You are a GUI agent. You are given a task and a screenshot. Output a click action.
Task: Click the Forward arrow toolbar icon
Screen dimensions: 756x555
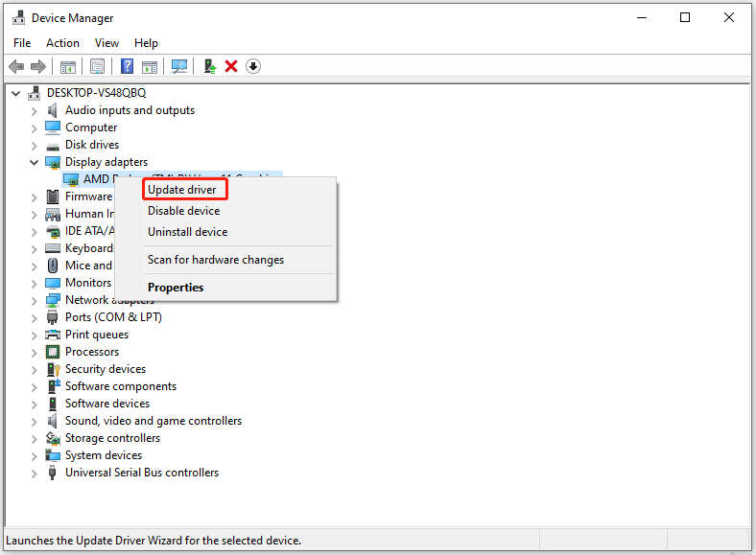(x=38, y=66)
